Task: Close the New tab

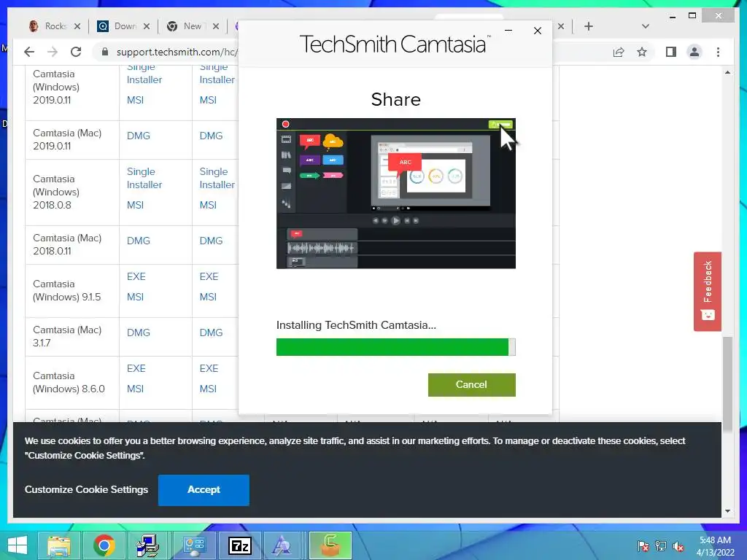Action: tap(216, 26)
